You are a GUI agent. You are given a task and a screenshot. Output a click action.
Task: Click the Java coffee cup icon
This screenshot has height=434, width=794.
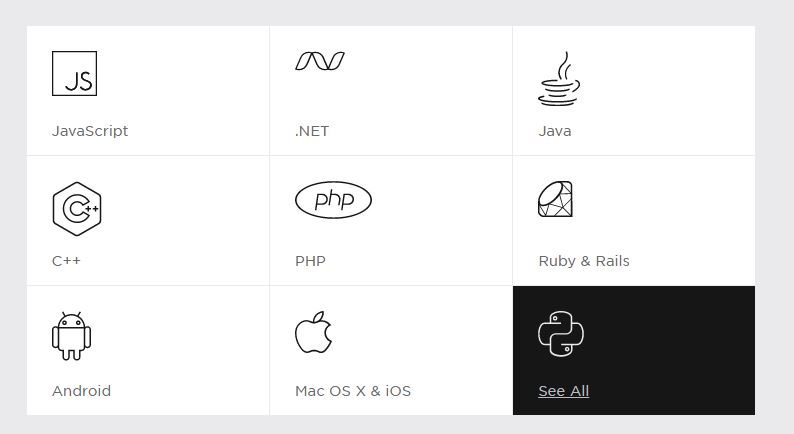point(559,79)
